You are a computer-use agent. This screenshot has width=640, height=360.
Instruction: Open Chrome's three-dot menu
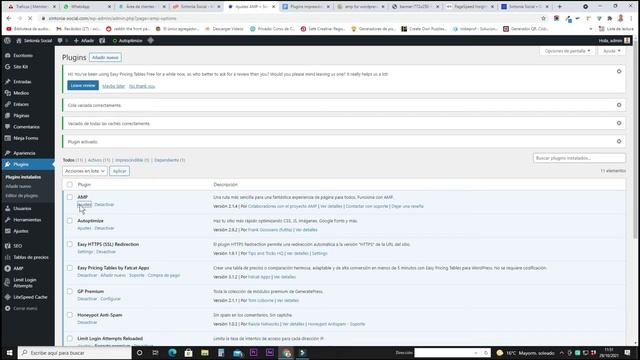click(x=631, y=18)
